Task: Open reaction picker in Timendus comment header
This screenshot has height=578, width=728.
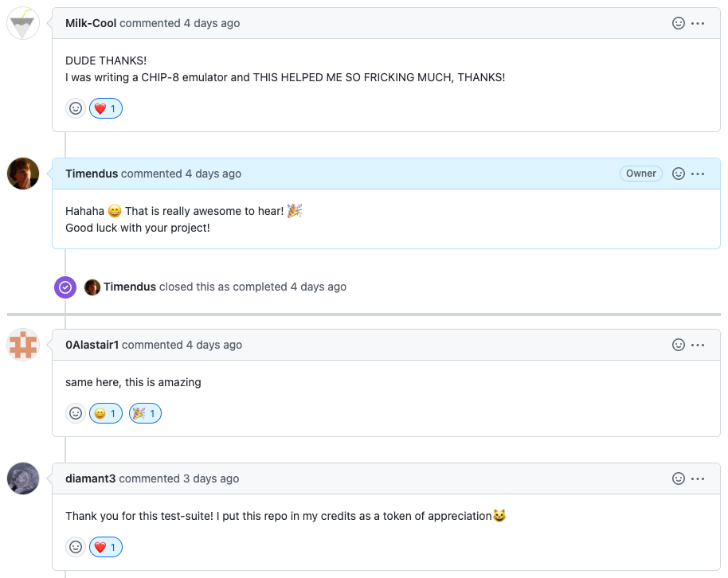Action: coord(679,174)
